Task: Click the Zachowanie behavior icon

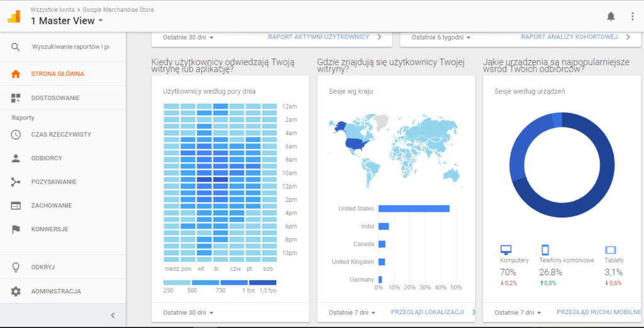Action: click(16, 205)
